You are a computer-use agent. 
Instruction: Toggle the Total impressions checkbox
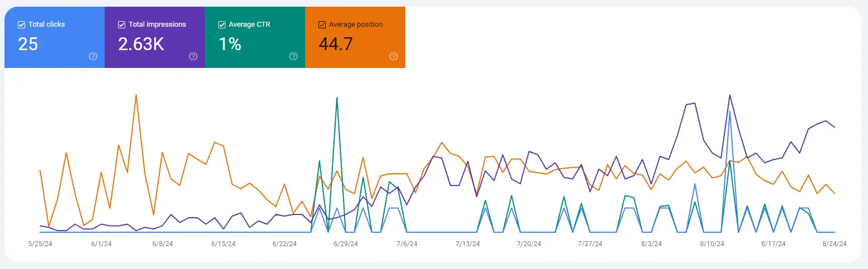click(x=121, y=25)
